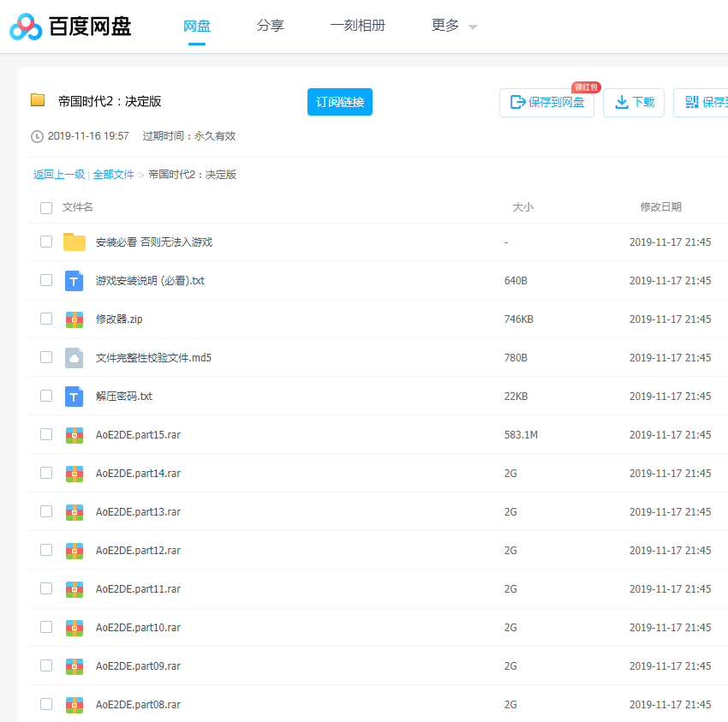Click file name AoE2DE.part13.rar

point(138,511)
